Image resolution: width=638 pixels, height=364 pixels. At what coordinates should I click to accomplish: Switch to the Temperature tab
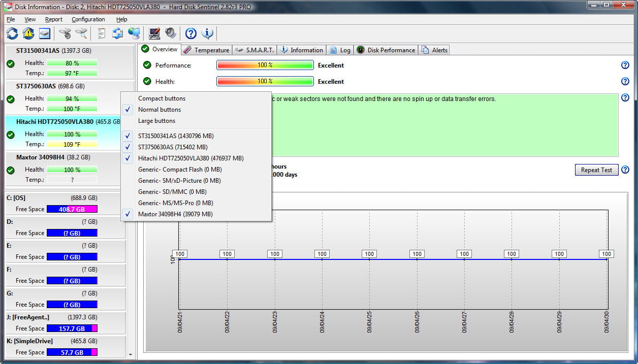[206, 50]
